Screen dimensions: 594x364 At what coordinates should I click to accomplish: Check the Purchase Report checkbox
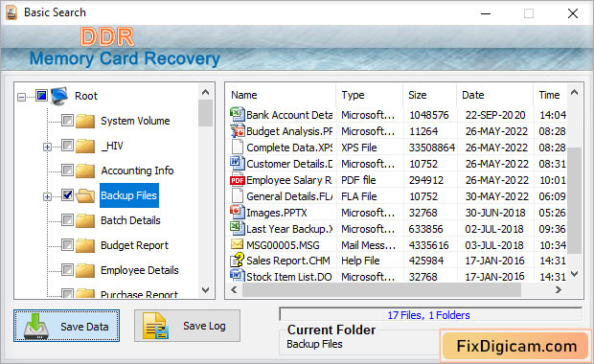pyautogui.click(x=67, y=294)
